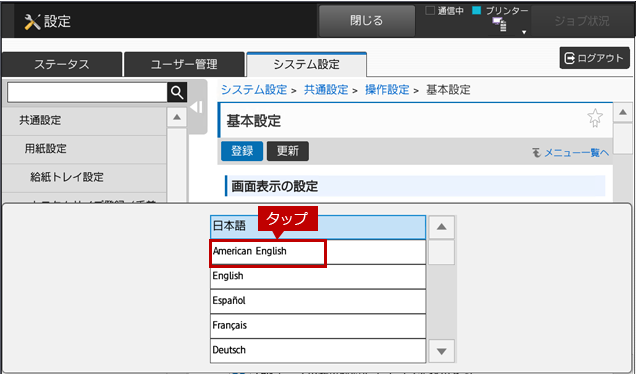
Task: Switch to the ステータス tab
Action: pos(62,64)
